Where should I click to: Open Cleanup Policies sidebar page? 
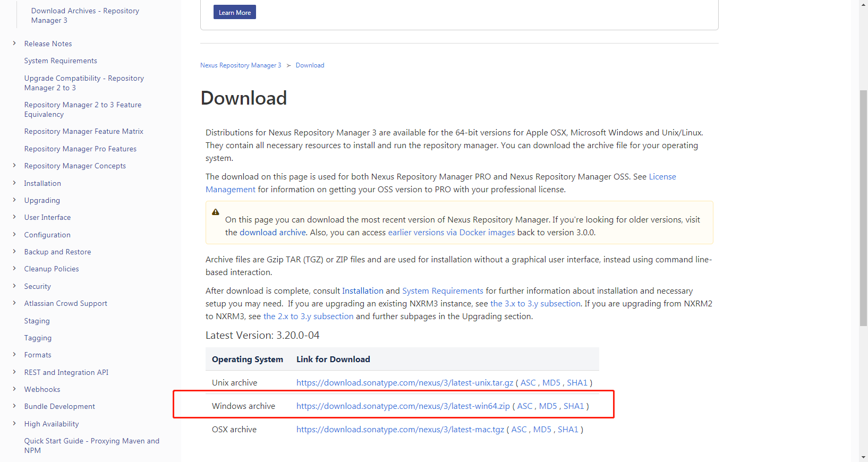pos(52,269)
